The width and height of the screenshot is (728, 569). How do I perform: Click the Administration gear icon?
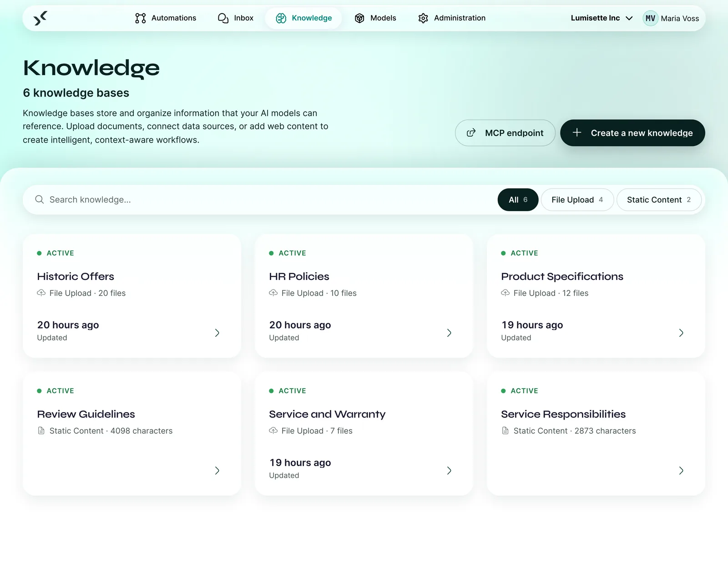pyautogui.click(x=423, y=18)
